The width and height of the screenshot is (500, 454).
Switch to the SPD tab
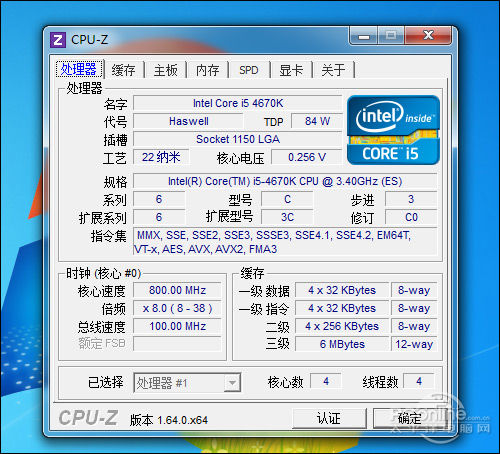[x=249, y=70]
